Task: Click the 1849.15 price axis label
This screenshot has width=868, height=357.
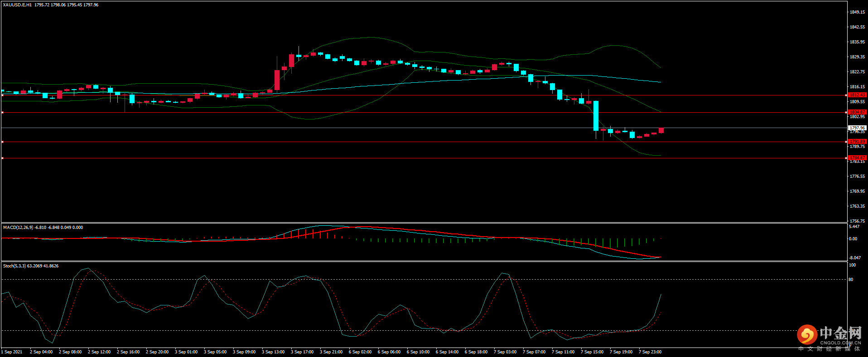Action: point(857,12)
